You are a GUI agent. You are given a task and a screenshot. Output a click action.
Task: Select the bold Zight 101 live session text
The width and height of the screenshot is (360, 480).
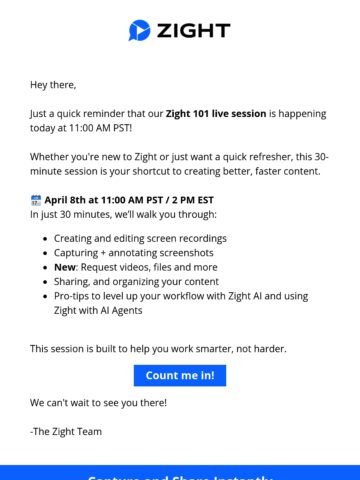[x=216, y=114]
